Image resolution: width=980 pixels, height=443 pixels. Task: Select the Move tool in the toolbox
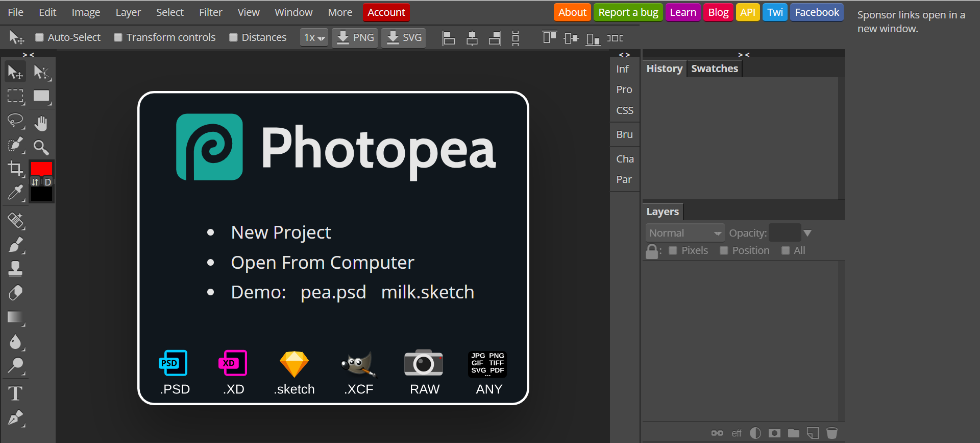[x=15, y=72]
